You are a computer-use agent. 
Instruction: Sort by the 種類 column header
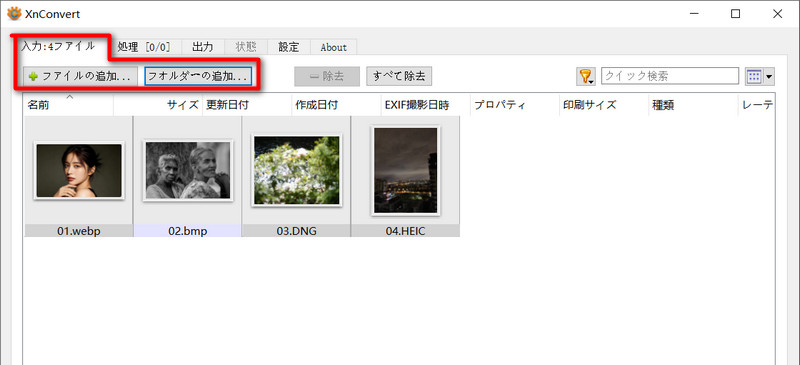pyautogui.click(x=694, y=105)
